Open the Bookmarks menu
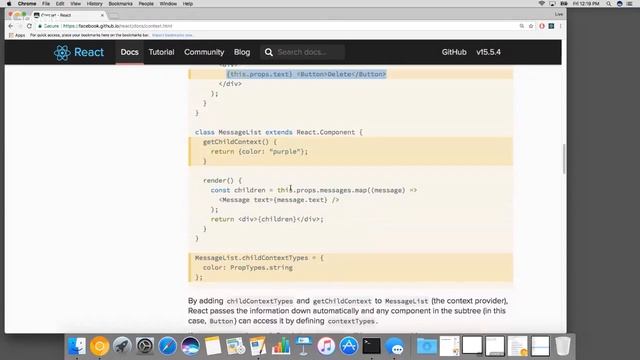This screenshot has width=640, height=360. pos(120,4)
